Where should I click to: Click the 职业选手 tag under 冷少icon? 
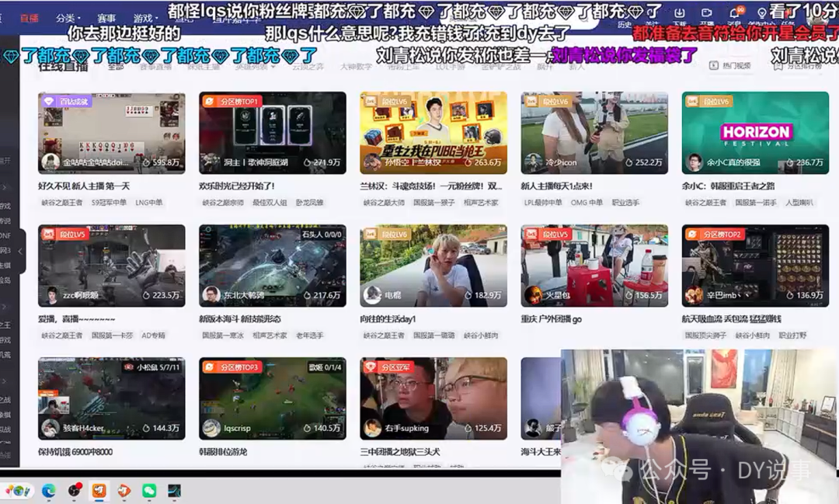[625, 202]
